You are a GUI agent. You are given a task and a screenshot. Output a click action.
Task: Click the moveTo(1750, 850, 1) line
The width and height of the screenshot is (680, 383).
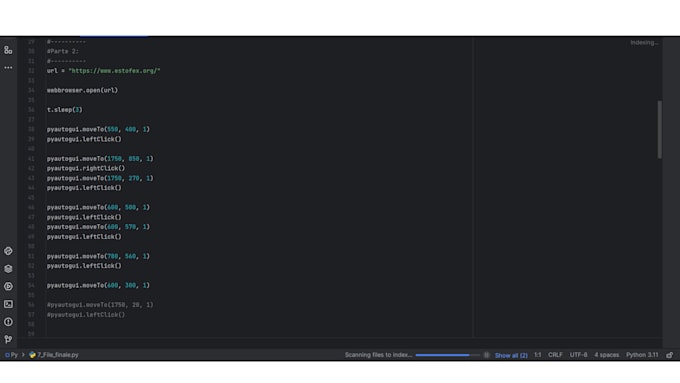click(100, 159)
